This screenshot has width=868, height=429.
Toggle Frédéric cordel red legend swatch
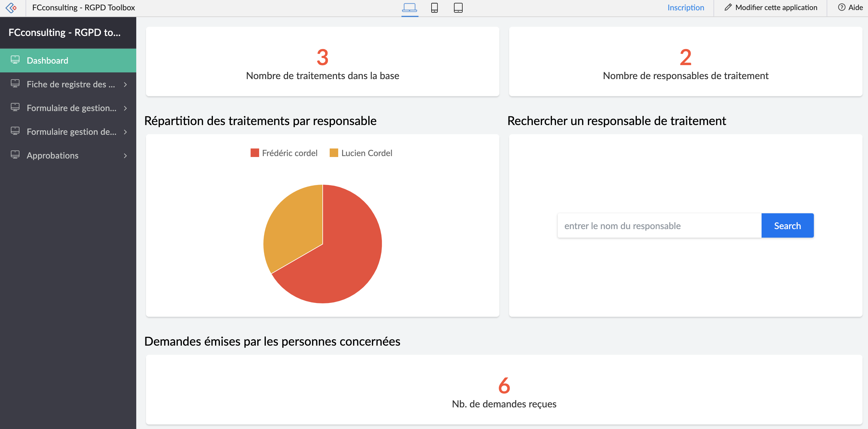tap(255, 153)
